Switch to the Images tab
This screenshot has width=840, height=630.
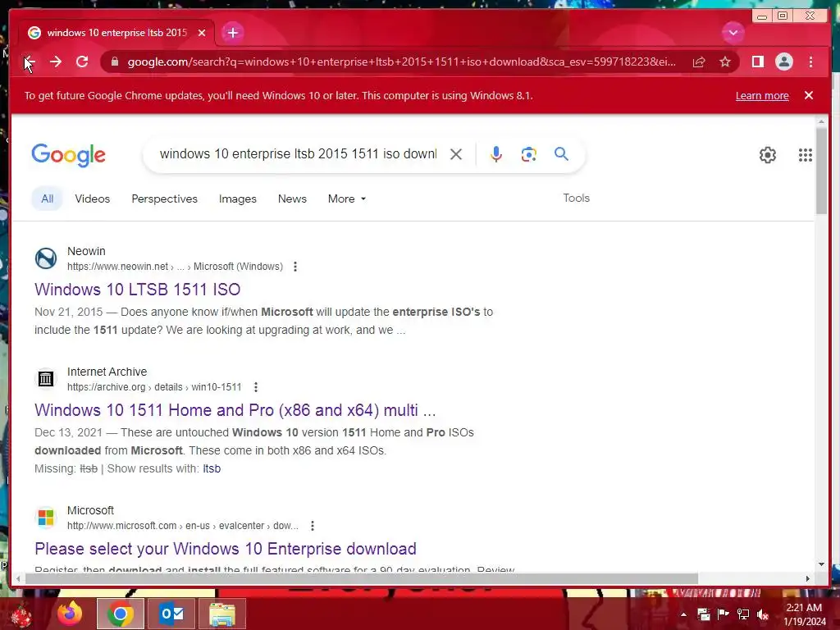click(x=237, y=199)
